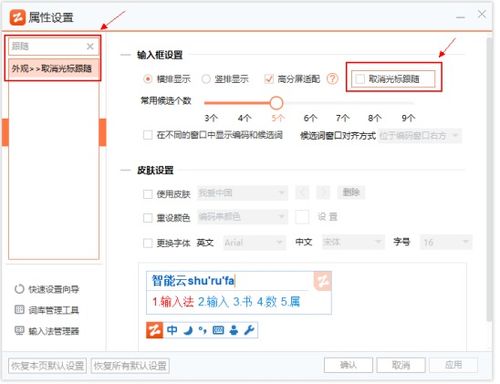This screenshot has height=384, width=500.
Task: Click the 取消 cancel button
Action: (x=401, y=365)
